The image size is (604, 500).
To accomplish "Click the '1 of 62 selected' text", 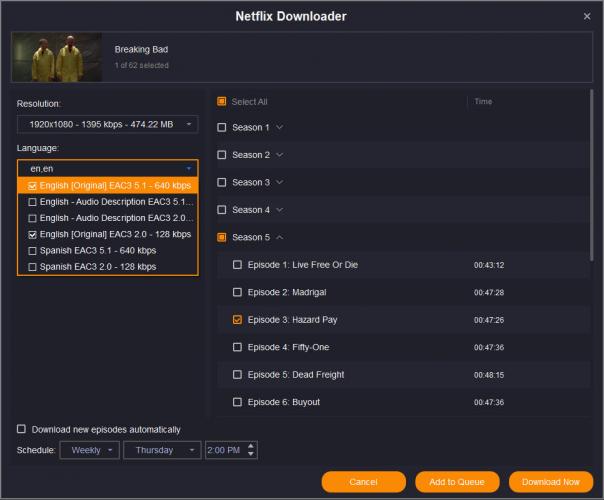I will (141, 65).
